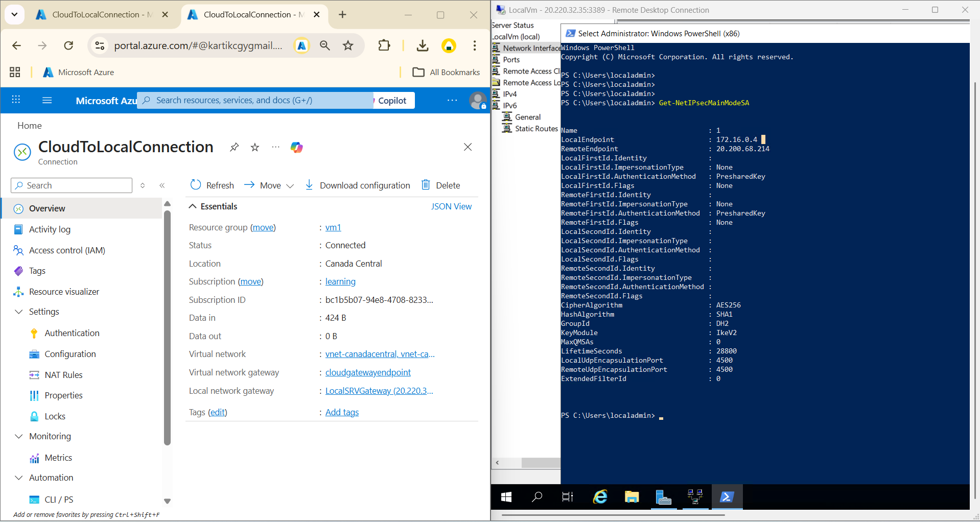
Task: Open Authentication settings
Action: pyautogui.click(x=72, y=333)
